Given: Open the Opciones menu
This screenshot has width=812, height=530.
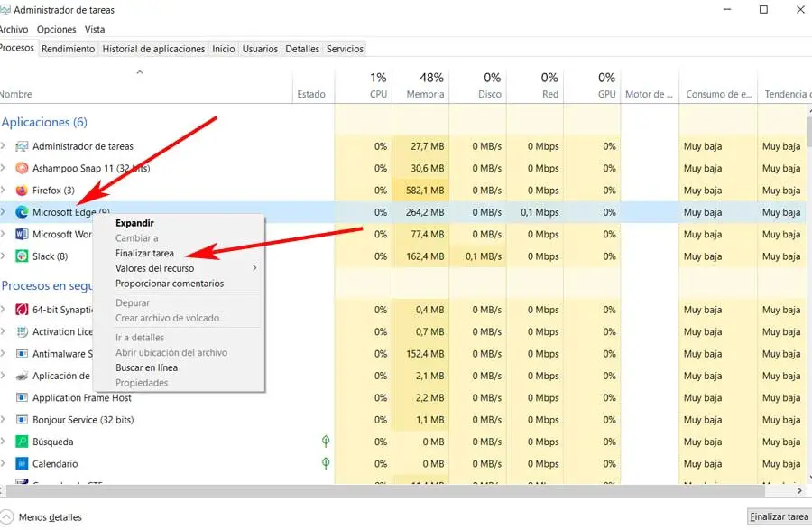Looking at the screenshot, I should [57, 30].
